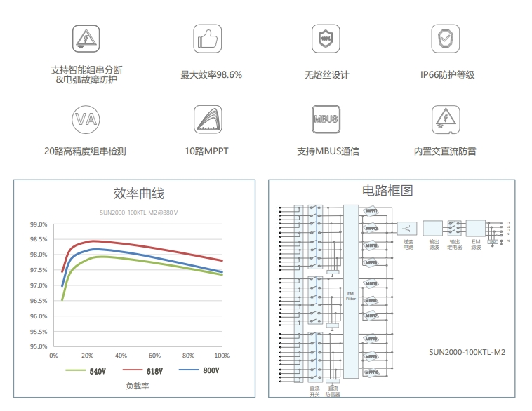Select the MBUS communication icon
The width and height of the screenshot is (532, 411).
pos(325,119)
